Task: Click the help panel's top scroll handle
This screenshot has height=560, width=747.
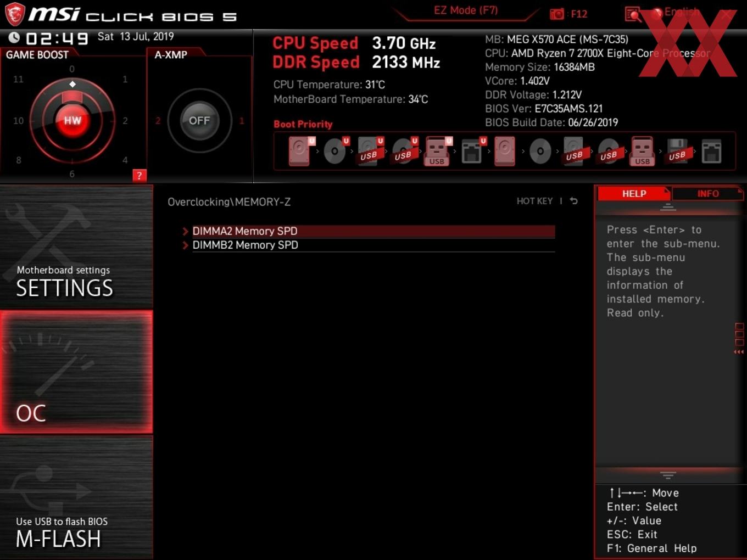Action: coord(668,207)
